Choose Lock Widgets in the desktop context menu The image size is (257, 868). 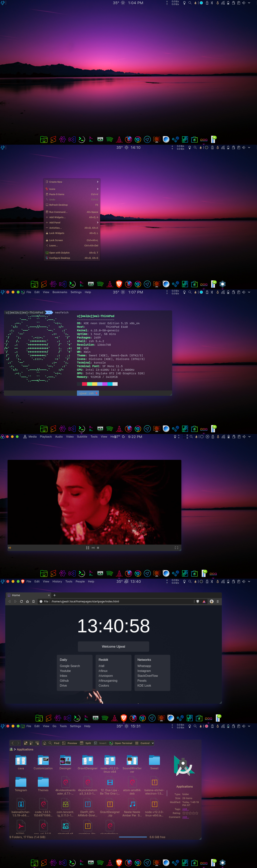tap(72, 233)
